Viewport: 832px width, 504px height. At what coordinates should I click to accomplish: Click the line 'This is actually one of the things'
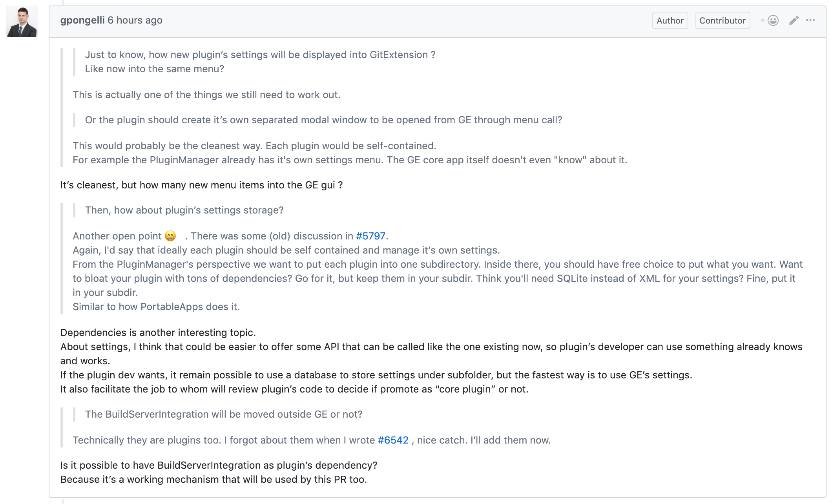[206, 95]
